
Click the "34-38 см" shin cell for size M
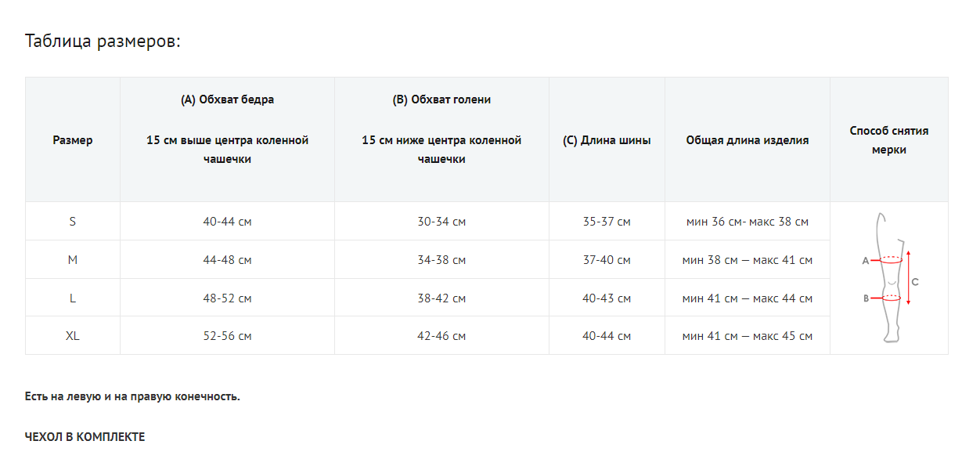tap(441, 260)
